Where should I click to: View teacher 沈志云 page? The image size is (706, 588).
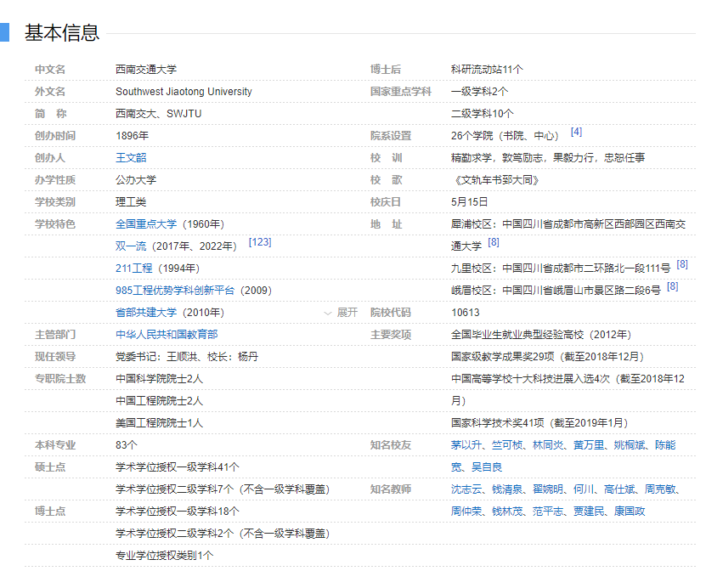point(466,489)
